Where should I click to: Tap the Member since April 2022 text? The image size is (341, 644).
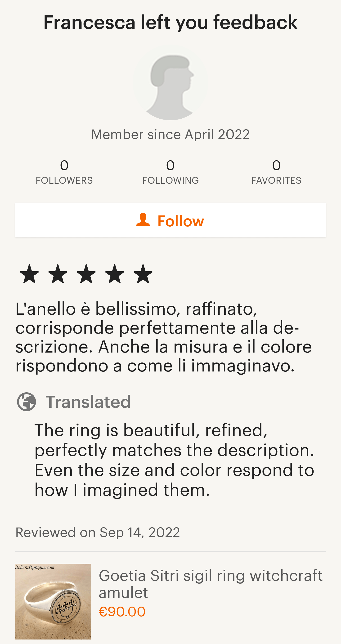pos(170,134)
